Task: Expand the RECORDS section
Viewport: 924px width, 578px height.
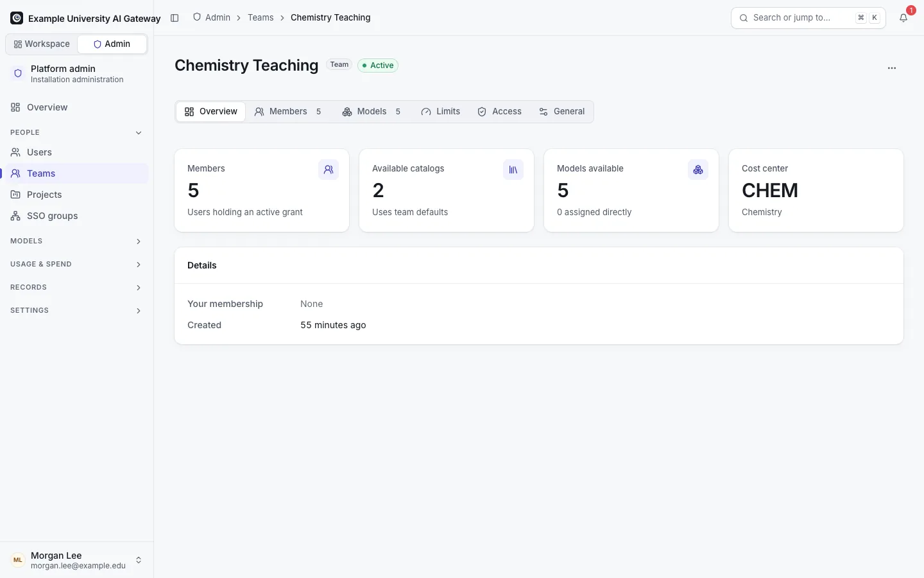Action: 76,287
